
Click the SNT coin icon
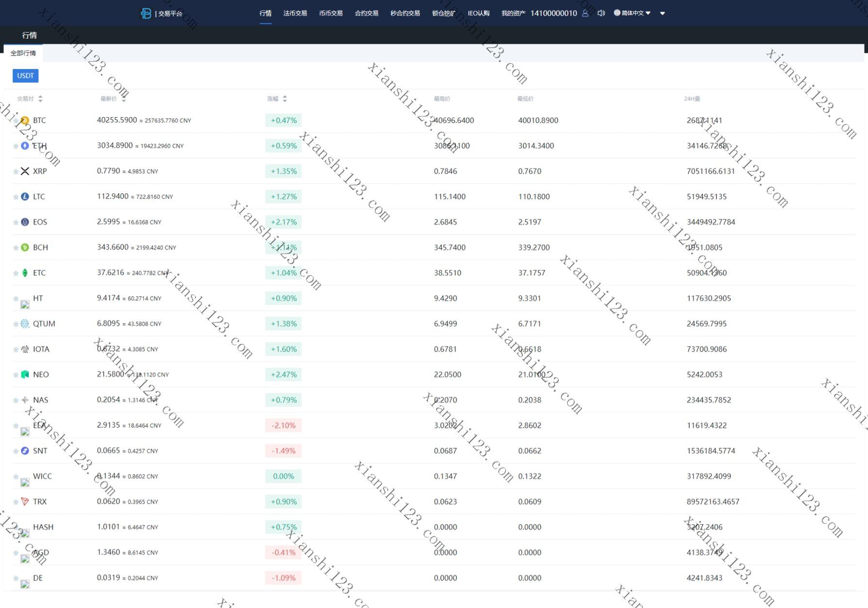[x=25, y=451]
